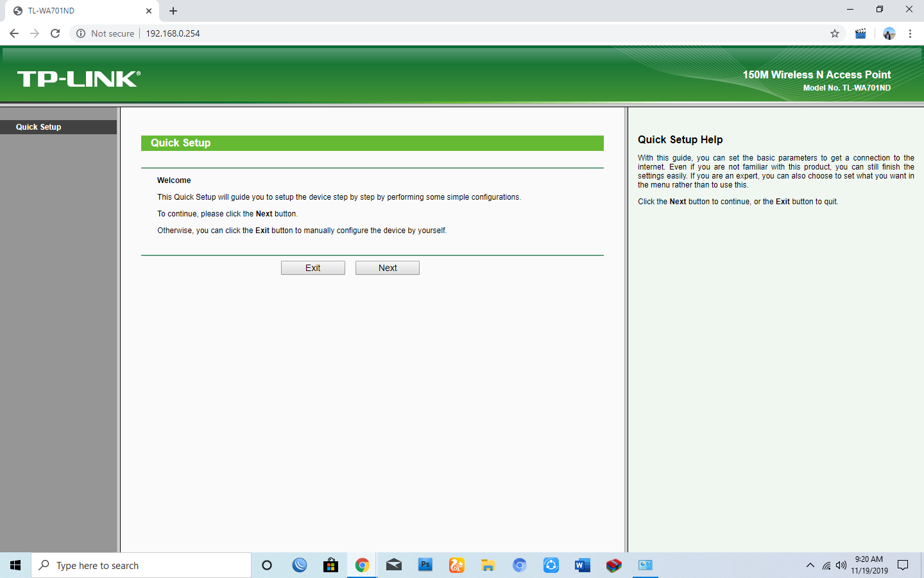This screenshot has height=578, width=924.
Task: Open the Chrome profile avatar
Action: [x=889, y=33]
